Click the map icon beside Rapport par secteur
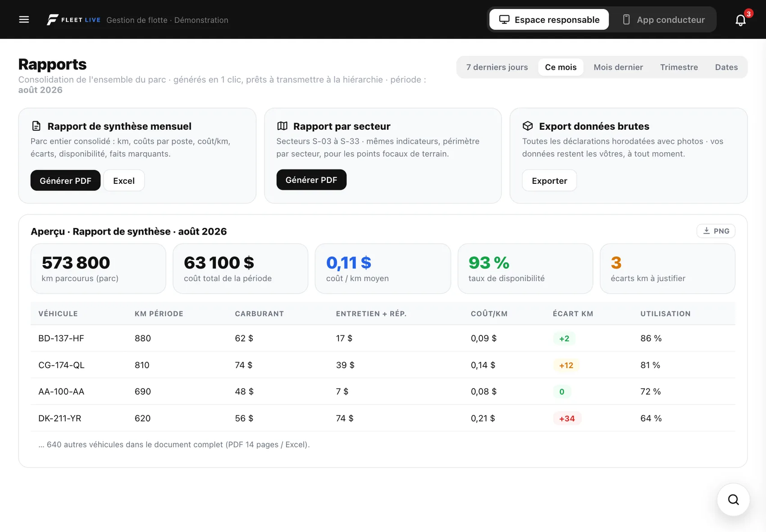 coord(282,126)
